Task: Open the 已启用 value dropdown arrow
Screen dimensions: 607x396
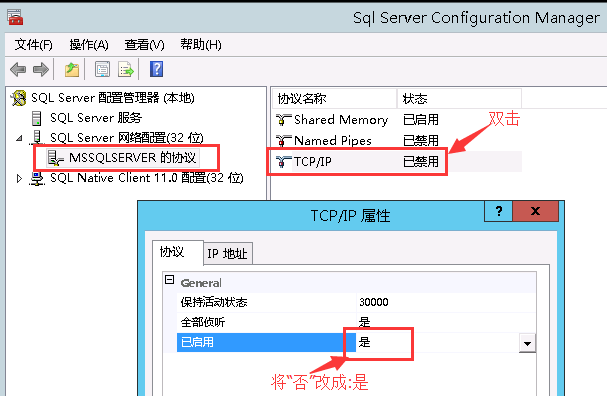Action: coord(527,343)
